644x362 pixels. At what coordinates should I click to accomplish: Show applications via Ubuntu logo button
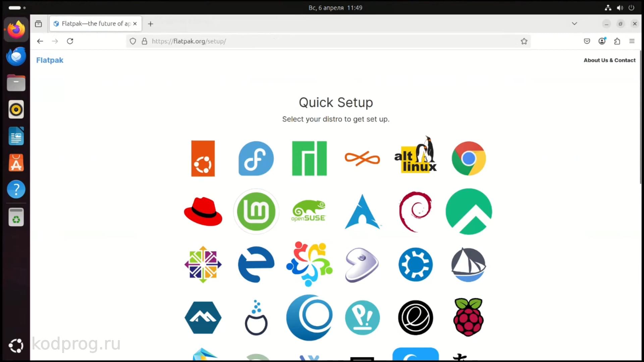pyautogui.click(x=16, y=346)
